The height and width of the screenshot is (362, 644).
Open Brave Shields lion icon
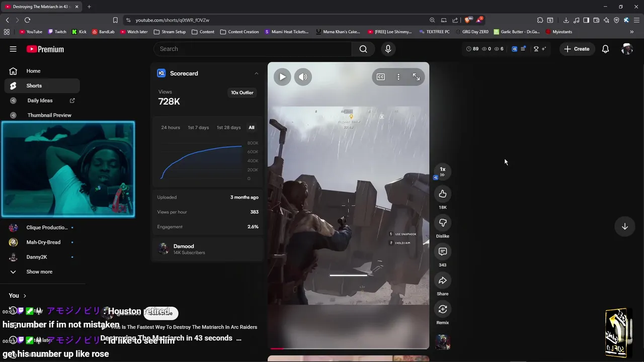tap(468, 20)
